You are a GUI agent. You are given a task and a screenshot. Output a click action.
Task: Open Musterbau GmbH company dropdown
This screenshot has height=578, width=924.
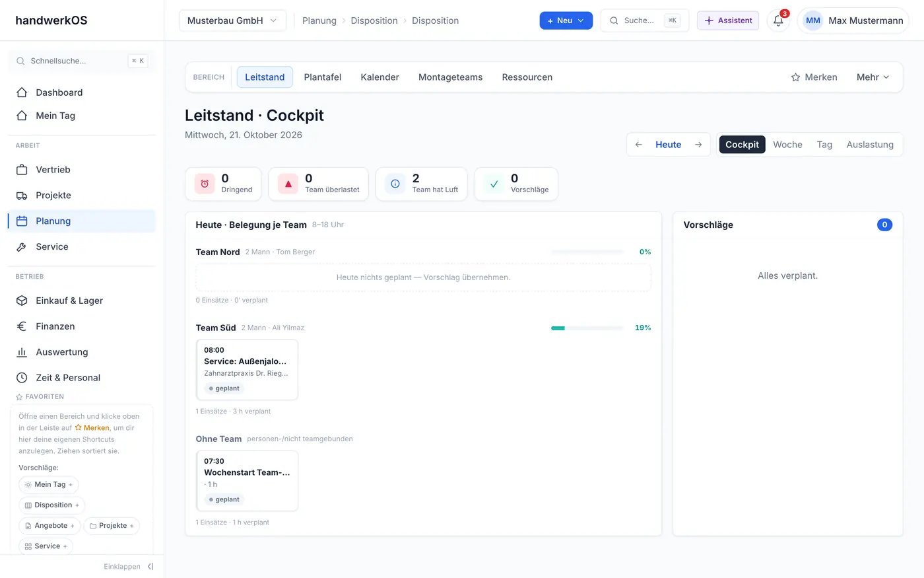tap(232, 20)
